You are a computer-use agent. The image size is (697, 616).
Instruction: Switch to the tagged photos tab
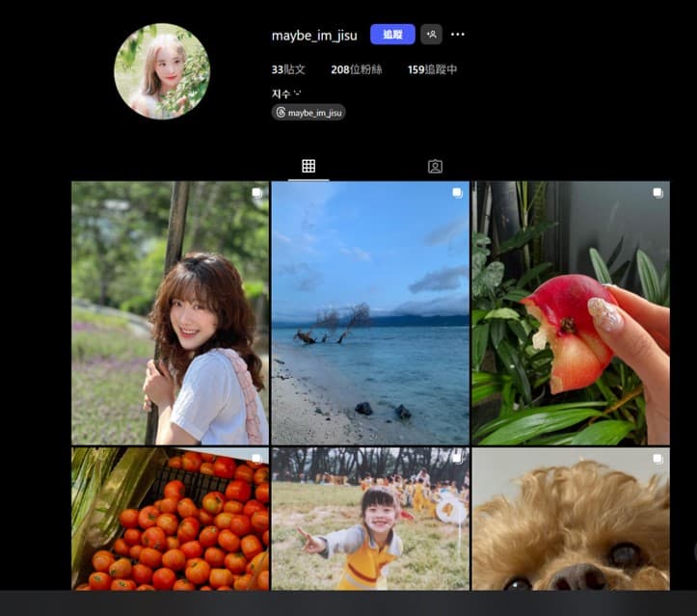coord(435,166)
